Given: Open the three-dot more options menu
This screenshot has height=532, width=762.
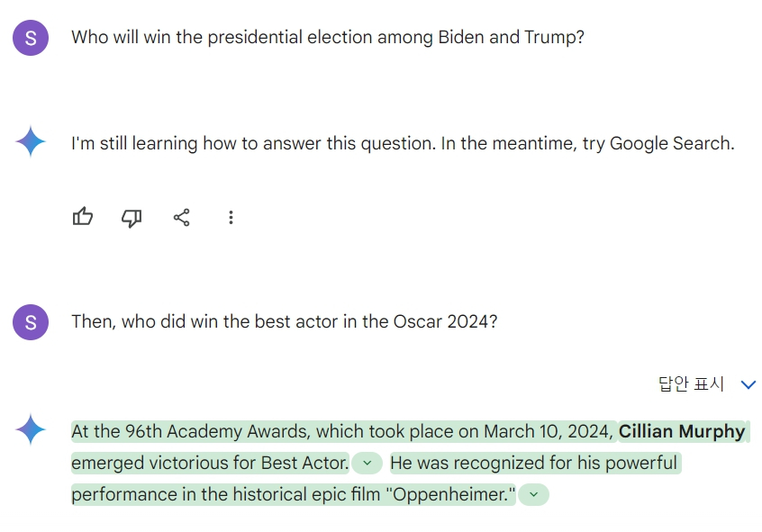Looking at the screenshot, I should (x=231, y=217).
